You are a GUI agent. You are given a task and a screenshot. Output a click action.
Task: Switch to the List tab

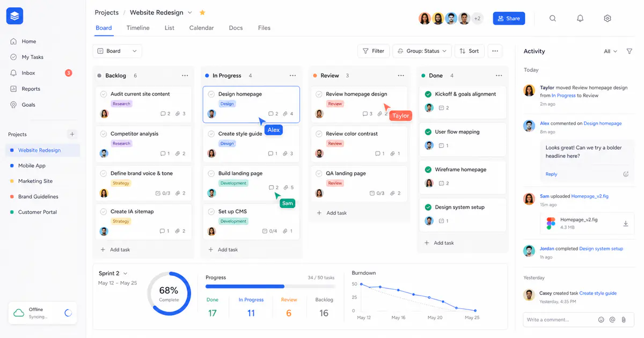point(170,28)
